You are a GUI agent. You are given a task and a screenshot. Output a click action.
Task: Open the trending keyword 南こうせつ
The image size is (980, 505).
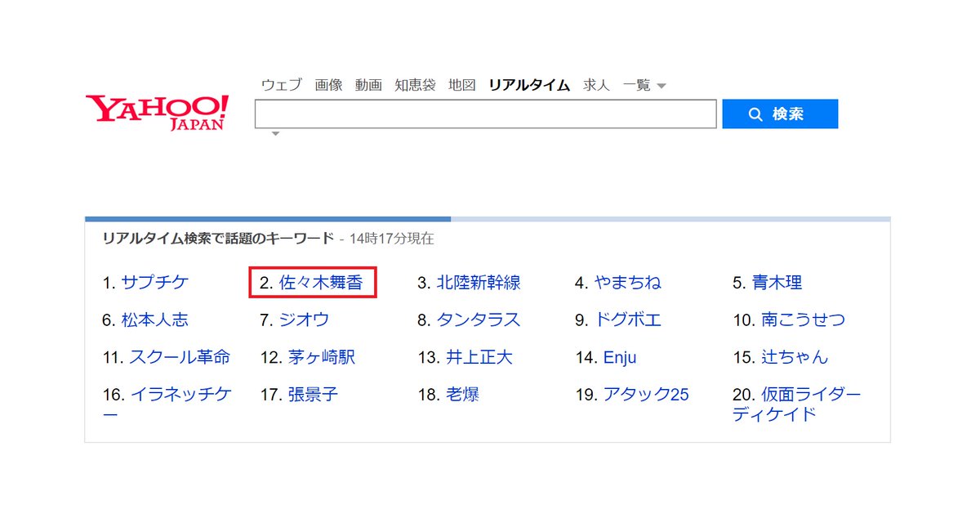(x=804, y=320)
